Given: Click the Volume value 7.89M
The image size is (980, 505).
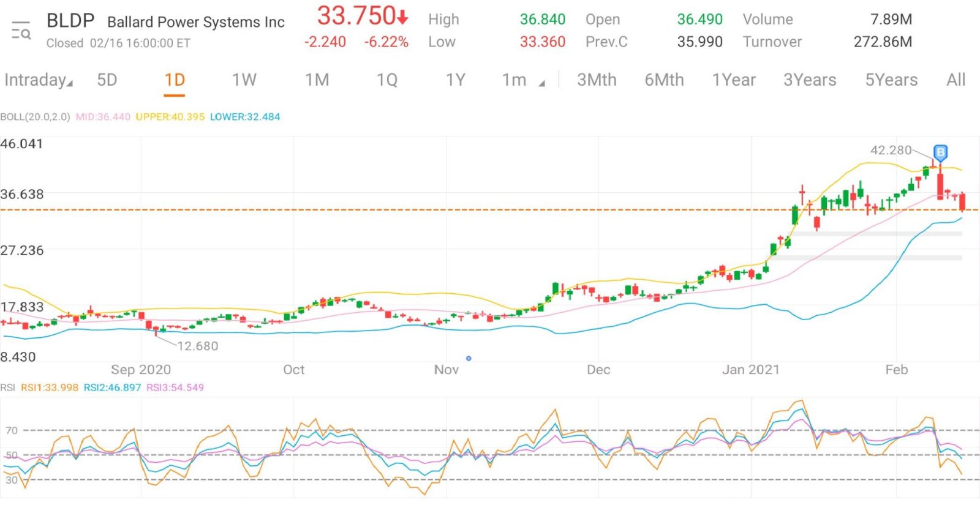Looking at the screenshot, I should pyautogui.click(x=891, y=20).
